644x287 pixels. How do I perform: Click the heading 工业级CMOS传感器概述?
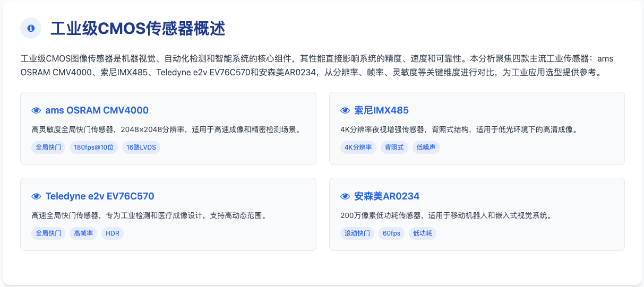click(x=138, y=28)
